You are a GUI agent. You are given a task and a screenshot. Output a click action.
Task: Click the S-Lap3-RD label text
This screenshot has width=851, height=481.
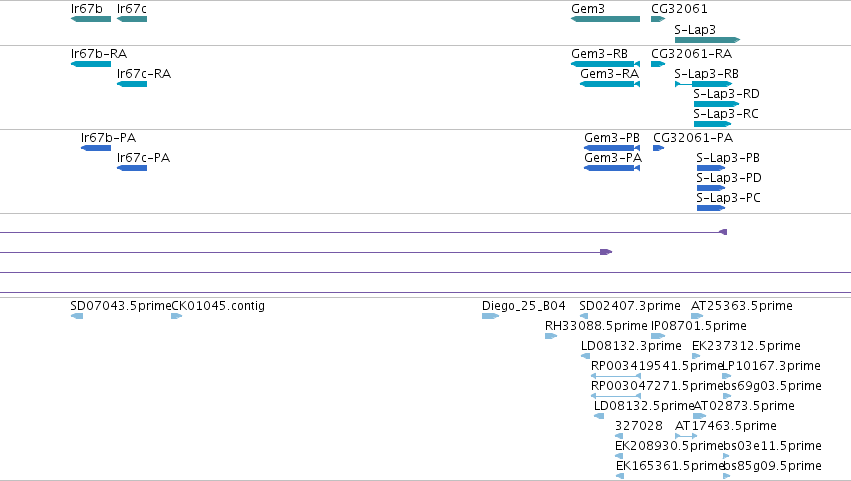(x=726, y=94)
